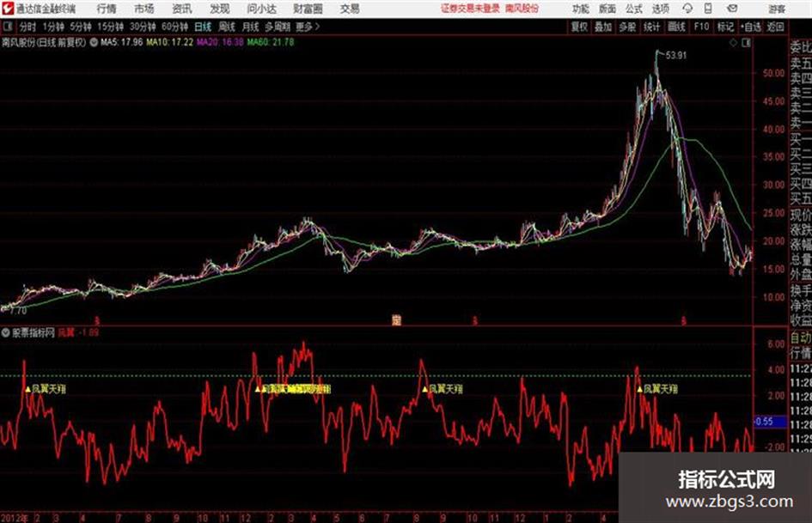Toggle the right side panel icon

[x=746, y=43]
